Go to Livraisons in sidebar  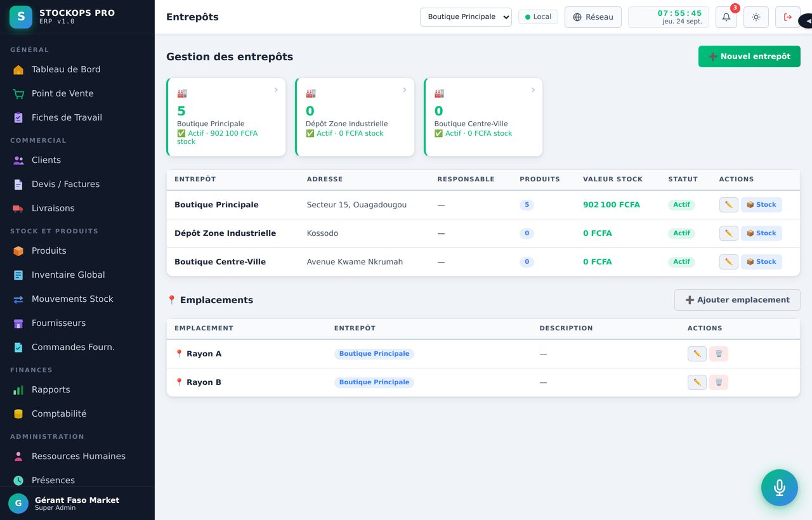point(77,209)
